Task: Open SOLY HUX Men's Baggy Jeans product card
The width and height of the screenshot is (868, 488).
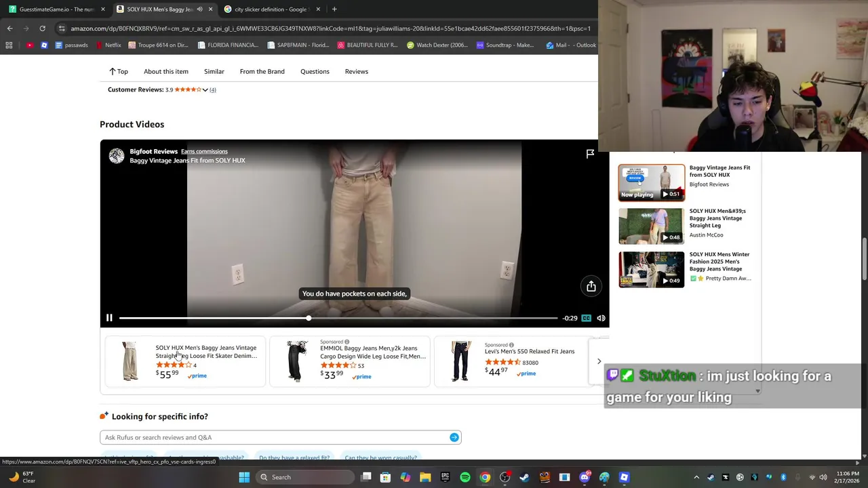Action: coord(185,361)
